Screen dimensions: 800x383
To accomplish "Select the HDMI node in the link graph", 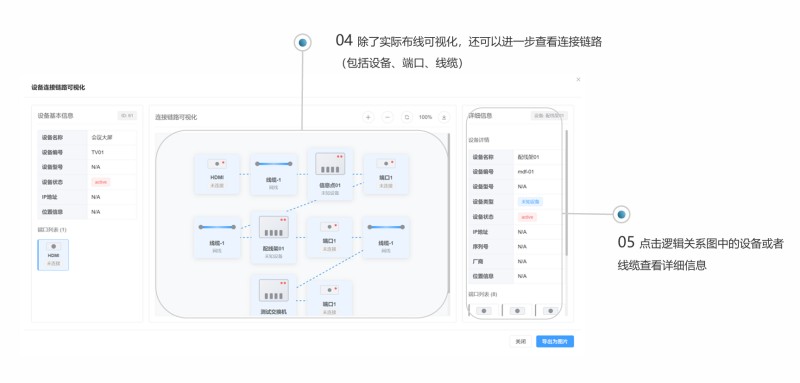I will pyautogui.click(x=217, y=174).
